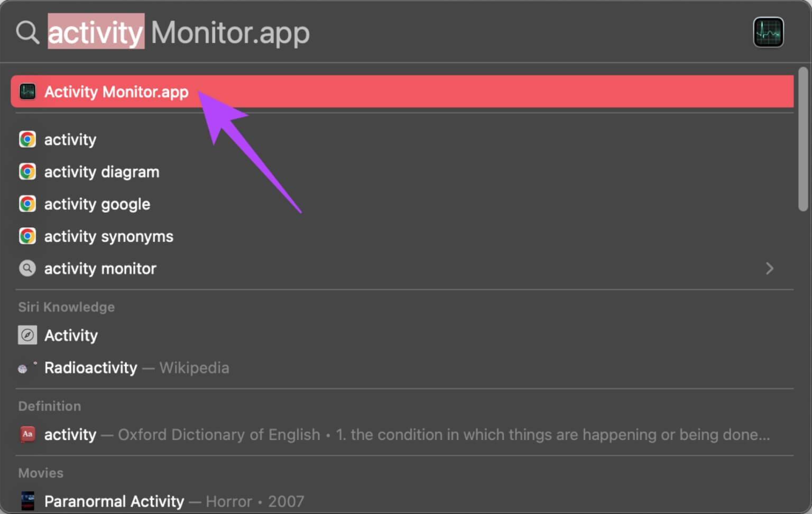The width and height of the screenshot is (812, 514).
Task: Choose the "activity diagram" suggestion
Action: [x=101, y=172]
